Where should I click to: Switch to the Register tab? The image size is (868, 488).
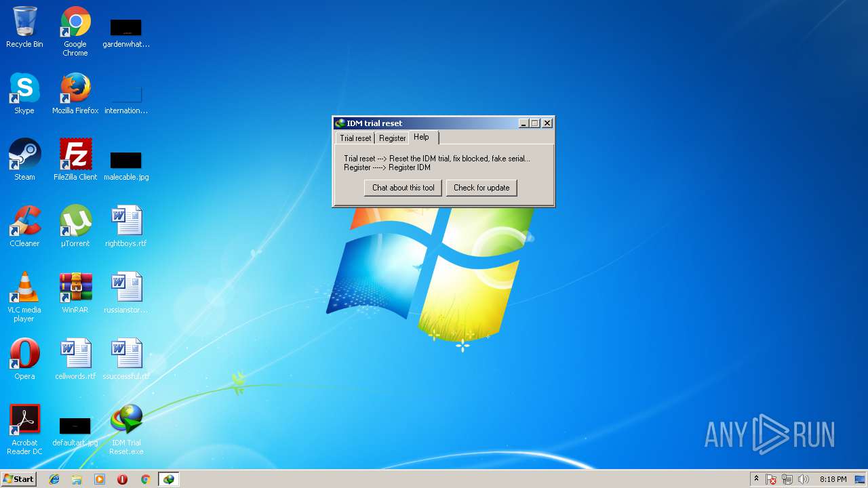(393, 138)
